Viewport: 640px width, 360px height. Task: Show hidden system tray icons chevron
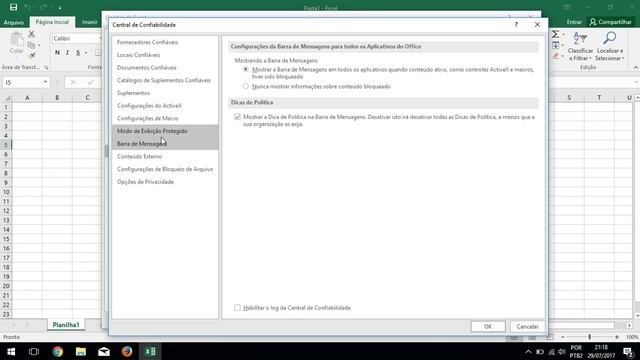528,352
